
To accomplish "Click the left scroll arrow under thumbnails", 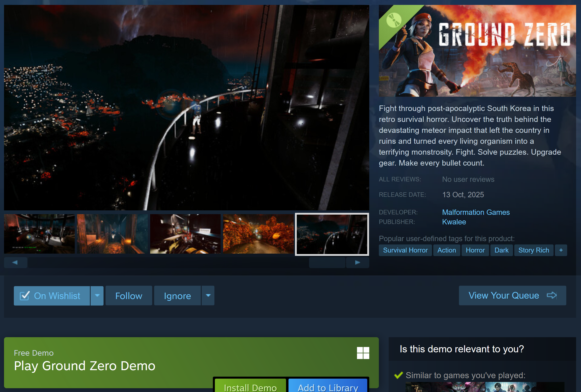I will 15,263.
